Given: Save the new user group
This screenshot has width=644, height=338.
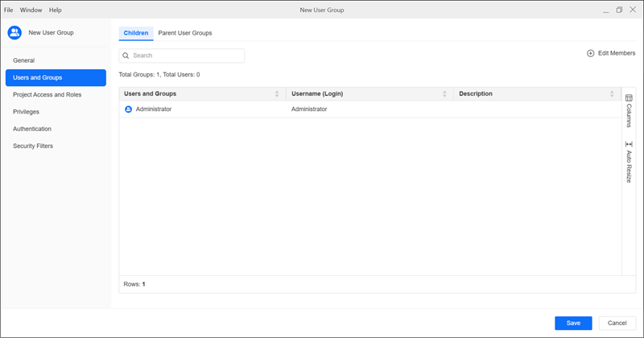Looking at the screenshot, I should (x=573, y=323).
